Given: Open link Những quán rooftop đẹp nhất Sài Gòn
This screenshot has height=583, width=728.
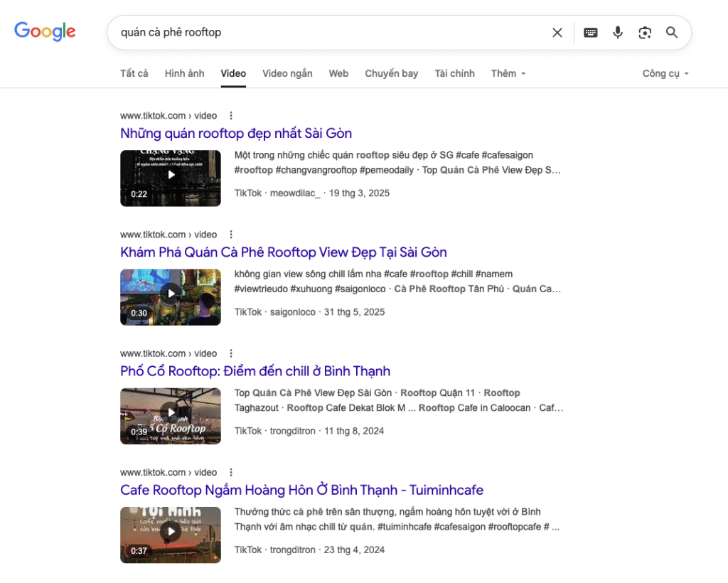Looking at the screenshot, I should (236, 134).
